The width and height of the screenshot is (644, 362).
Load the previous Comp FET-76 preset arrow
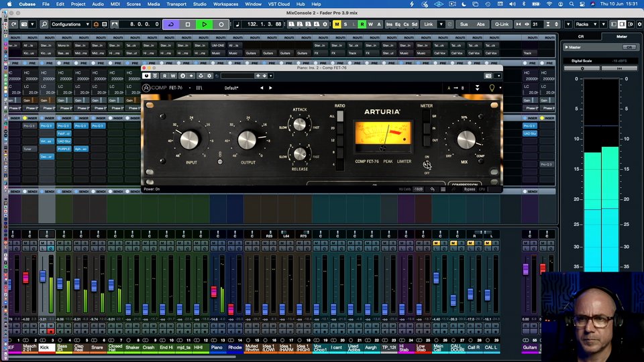tap(262, 88)
